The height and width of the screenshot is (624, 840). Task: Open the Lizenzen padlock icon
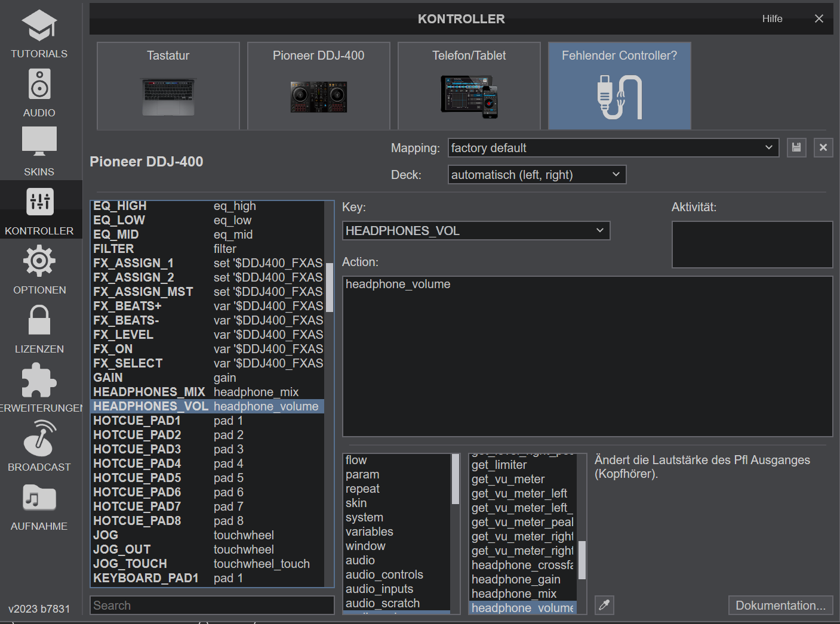coord(39,319)
